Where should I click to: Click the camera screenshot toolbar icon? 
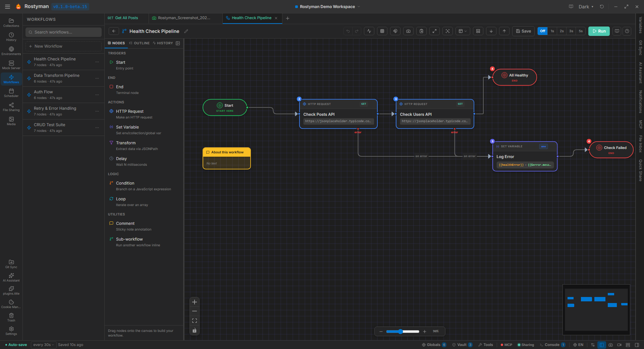click(x=408, y=31)
